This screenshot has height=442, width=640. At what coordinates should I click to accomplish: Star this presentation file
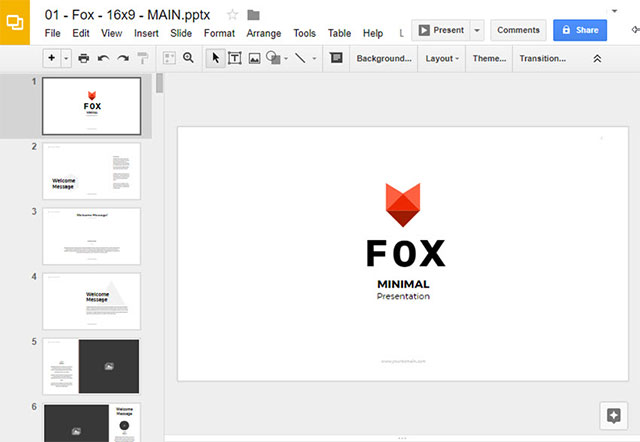coord(232,14)
